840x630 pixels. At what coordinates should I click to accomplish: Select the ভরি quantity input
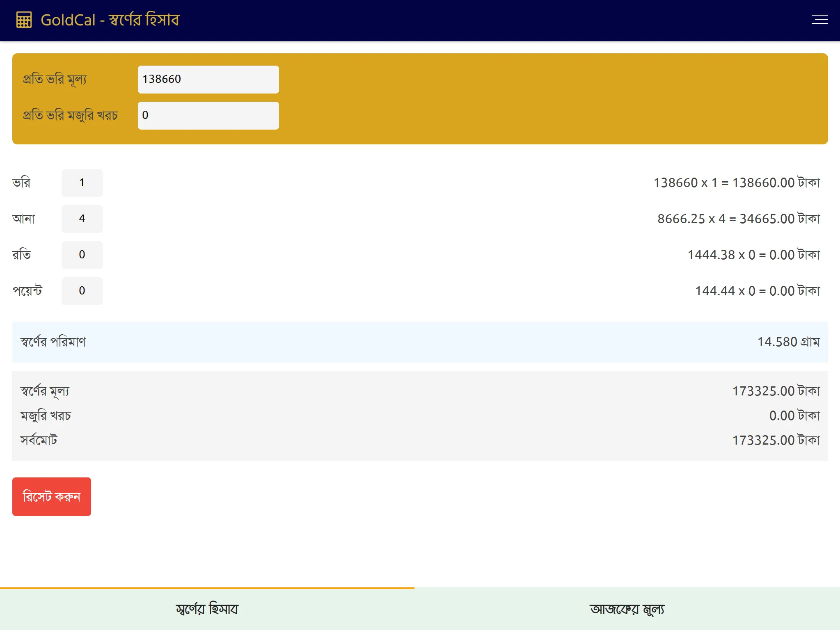coord(82,183)
